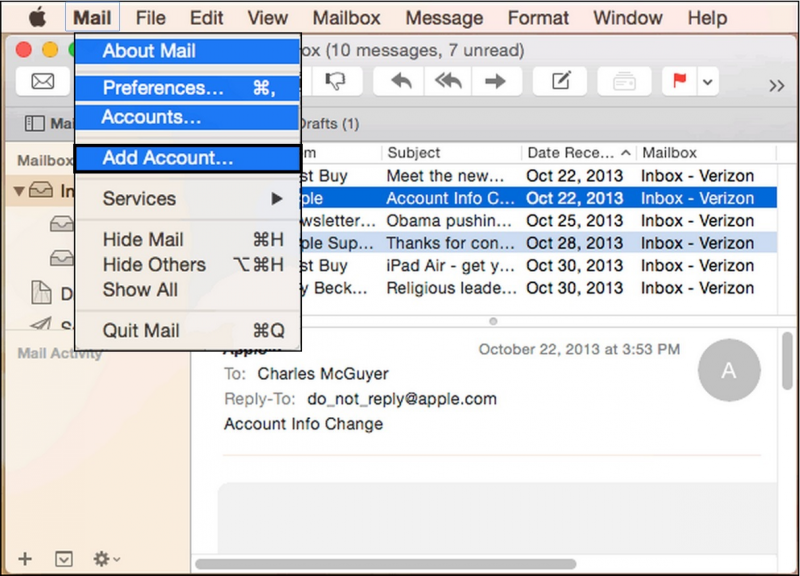Toggle Mail Activity panel icon
This screenshot has height=576, width=800.
click(x=64, y=559)
